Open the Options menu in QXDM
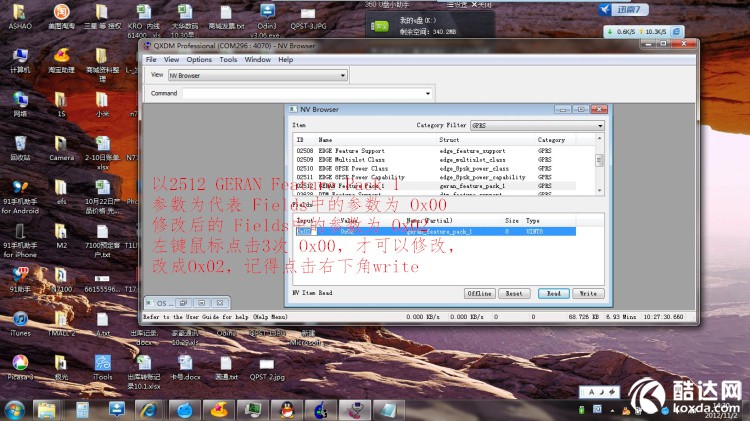The image size is (750, 421). [x=199, y=59]
